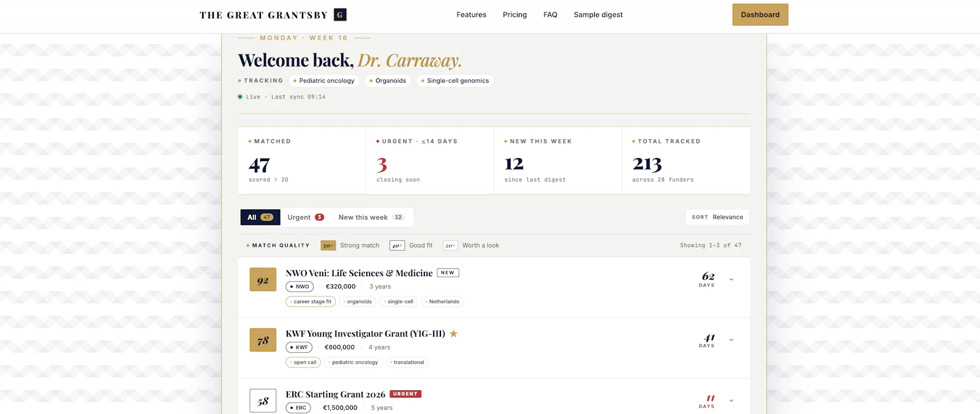Screen dimensions: 980x414
Task: Click The Great Grantsby site title
Action: 263,15
